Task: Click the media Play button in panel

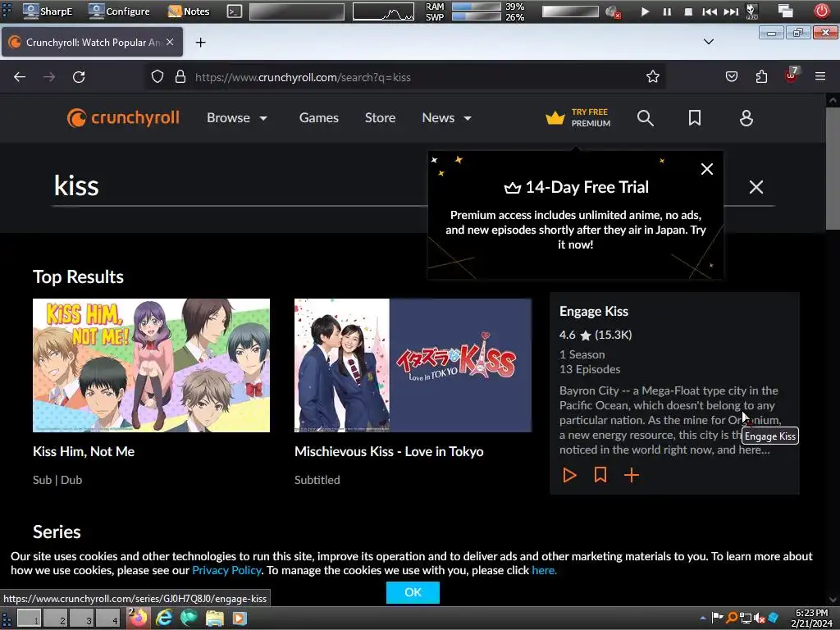Action: 645,11
